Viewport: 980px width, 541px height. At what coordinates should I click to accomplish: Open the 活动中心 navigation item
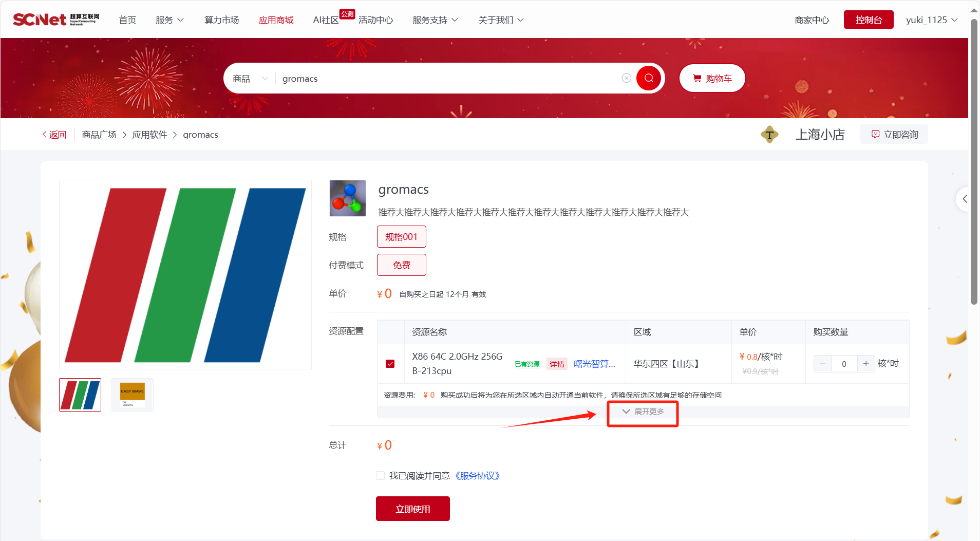(x=375, y=20)
